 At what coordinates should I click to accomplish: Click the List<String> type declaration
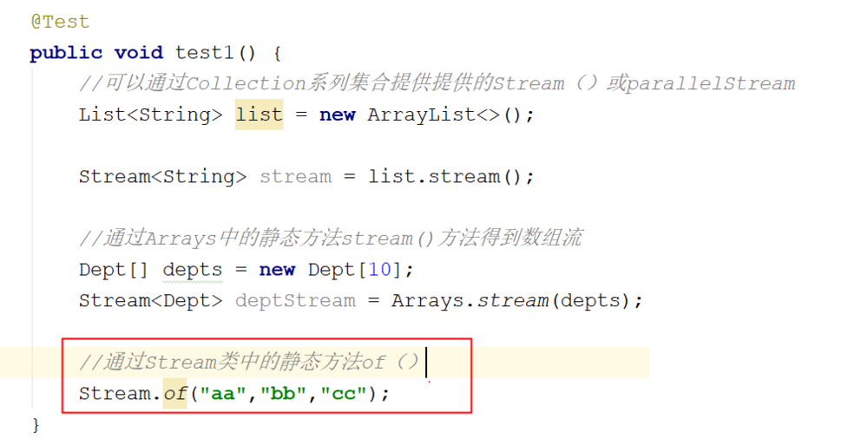point(150,115)
